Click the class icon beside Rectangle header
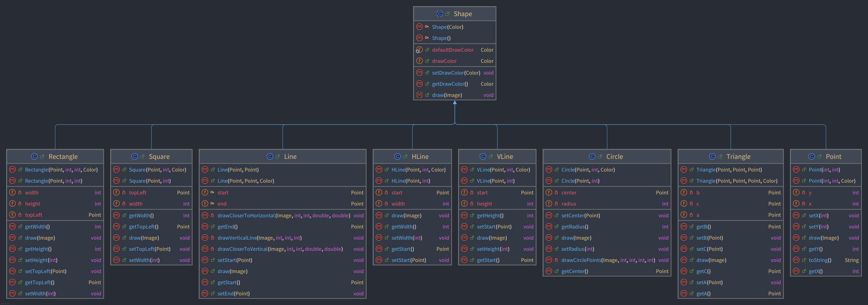The image size is (868, 305). pos(34,156)
